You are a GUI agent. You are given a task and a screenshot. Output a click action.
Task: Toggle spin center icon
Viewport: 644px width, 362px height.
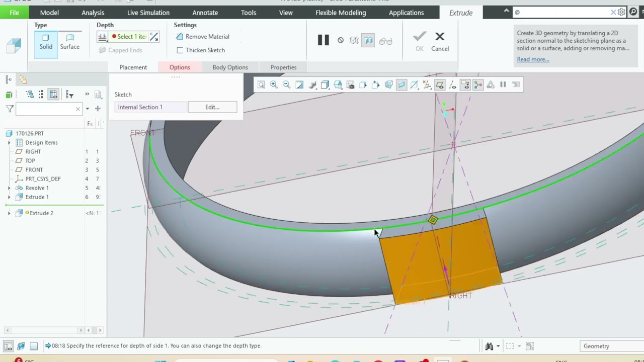pos(477,85)
